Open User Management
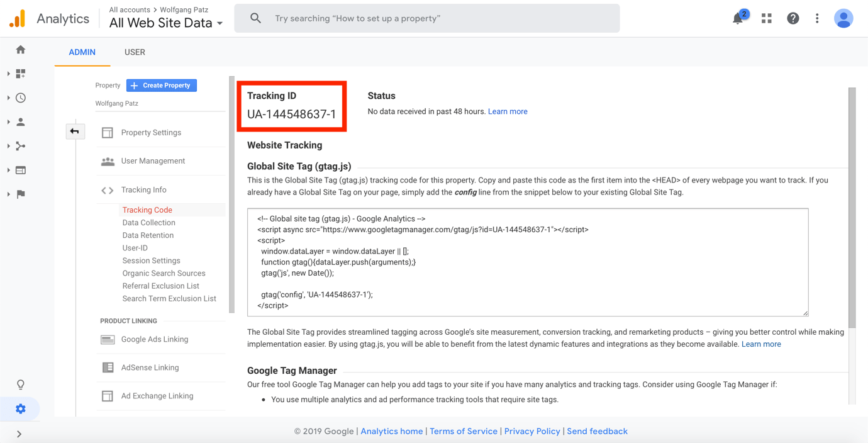The image size is (868, 443). coord(153,161)
